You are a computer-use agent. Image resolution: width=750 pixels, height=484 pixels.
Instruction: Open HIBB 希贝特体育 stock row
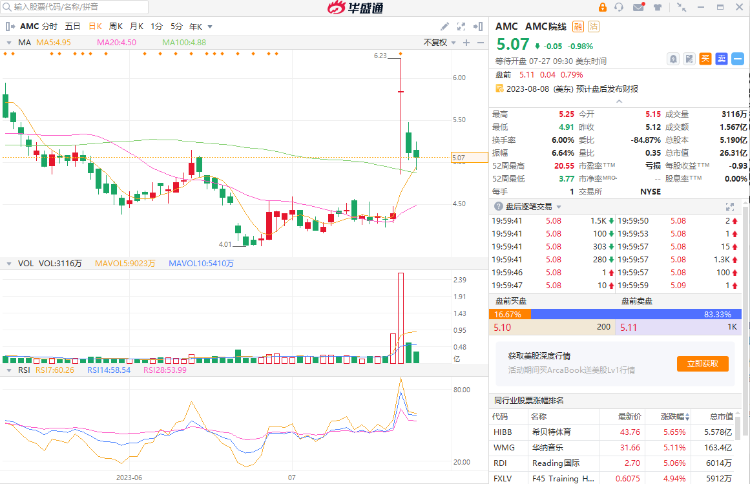click(613, 432)
